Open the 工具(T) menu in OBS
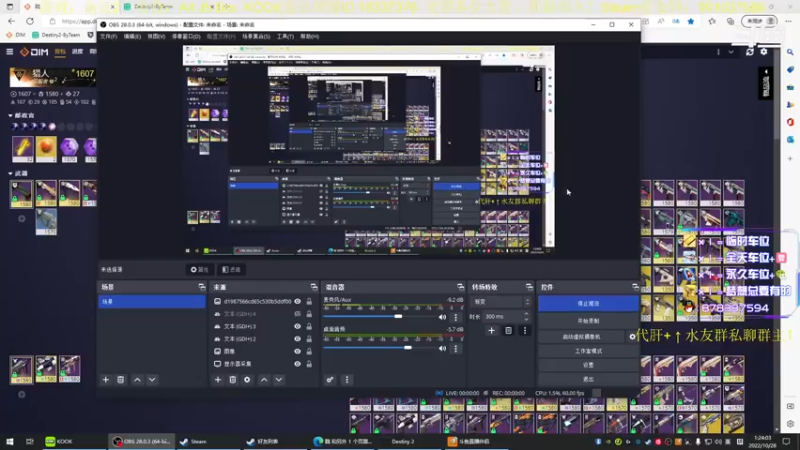800x450 pixels. (285, 37)
